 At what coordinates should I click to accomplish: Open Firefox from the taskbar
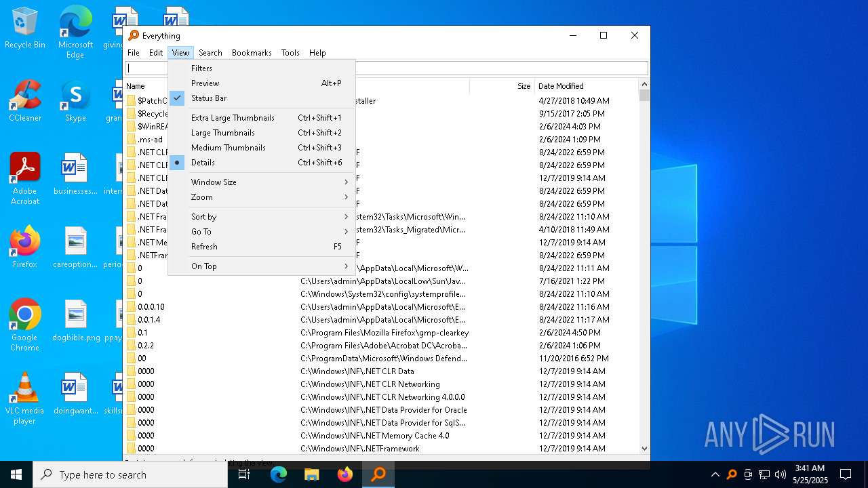(345, 474)
